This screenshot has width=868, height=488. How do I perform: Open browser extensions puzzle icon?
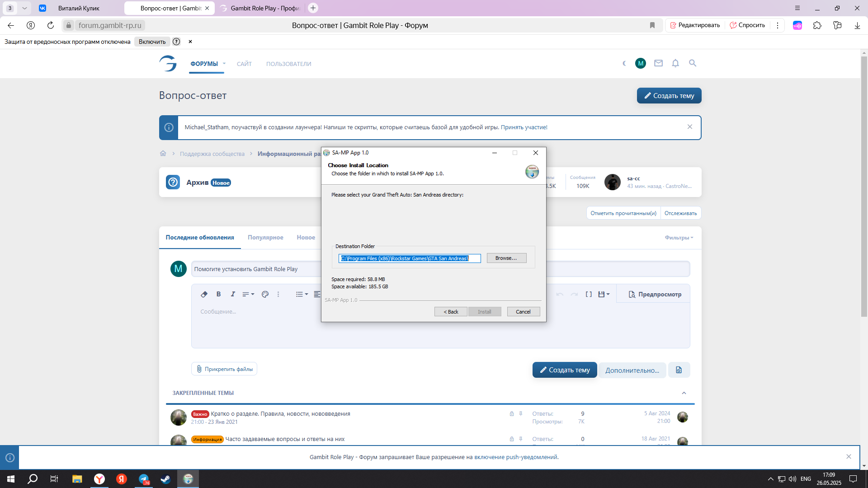pyautogui.click(x=817, y=25)
